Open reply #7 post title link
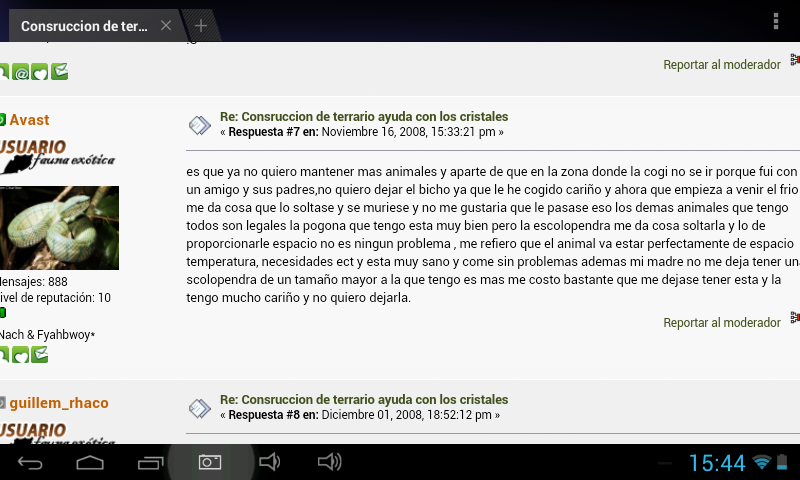 364,117
